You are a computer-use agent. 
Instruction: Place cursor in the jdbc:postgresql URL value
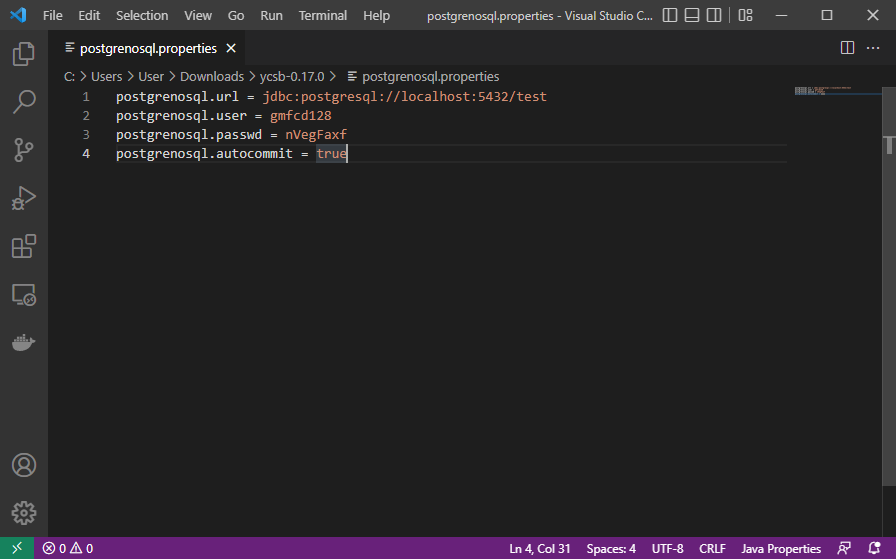(x=405, y=97)
